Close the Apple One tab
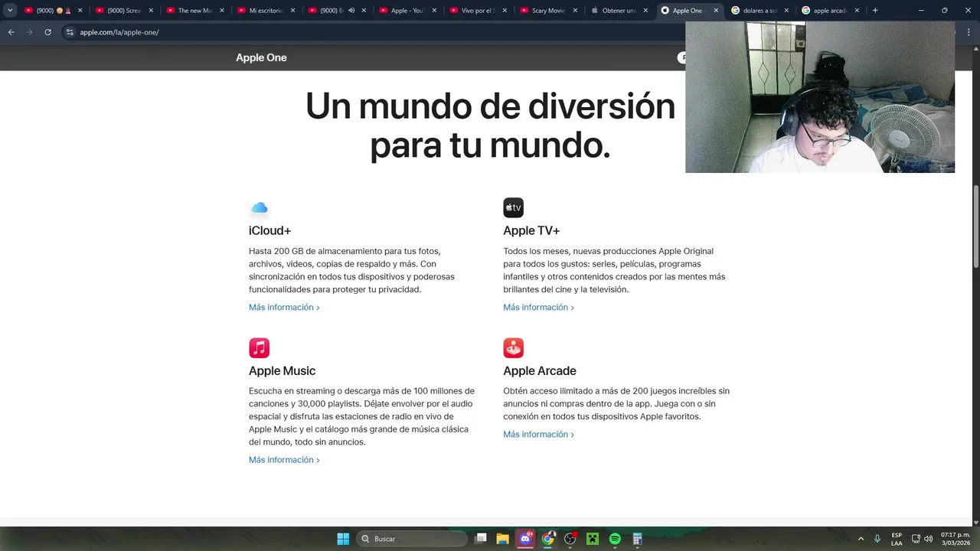 pos(716,11)
